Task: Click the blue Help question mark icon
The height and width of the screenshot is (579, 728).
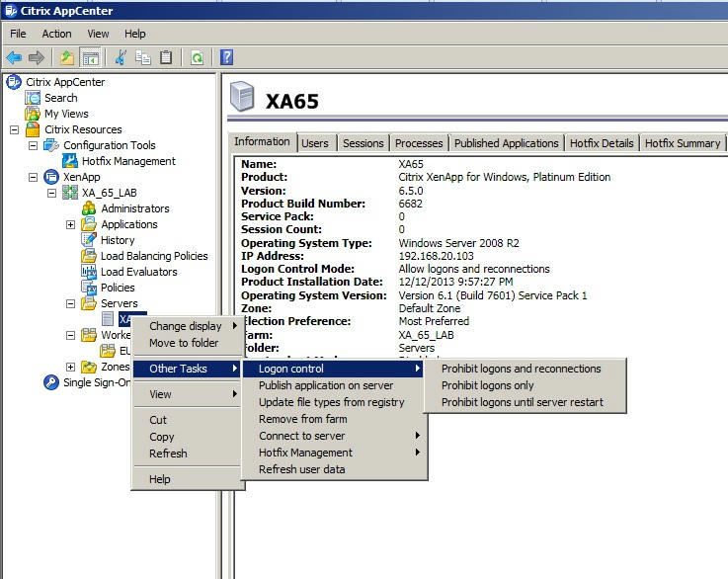Action: (x=226, y=57)
